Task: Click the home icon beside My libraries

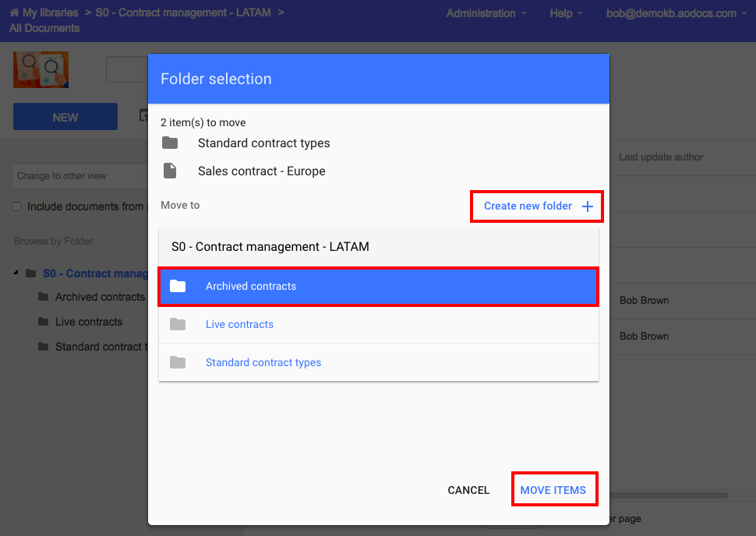Action: pos(14,13)
